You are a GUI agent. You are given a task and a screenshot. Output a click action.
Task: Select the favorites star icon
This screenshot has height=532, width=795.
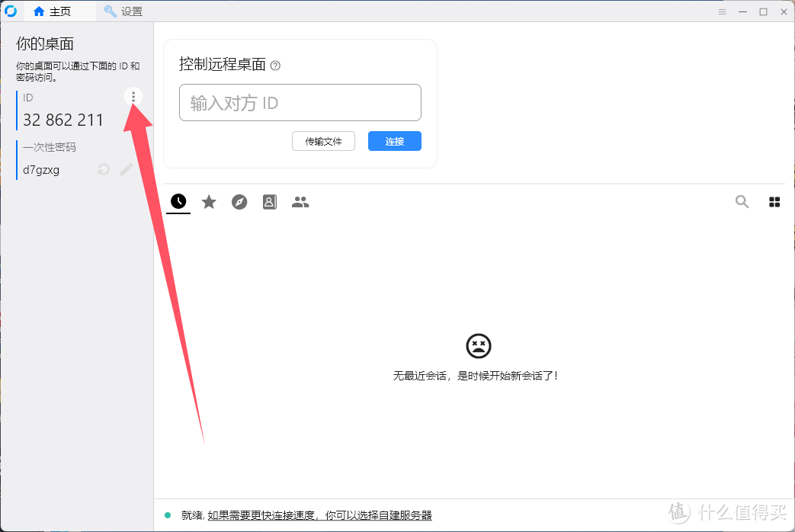coord(209,201)
